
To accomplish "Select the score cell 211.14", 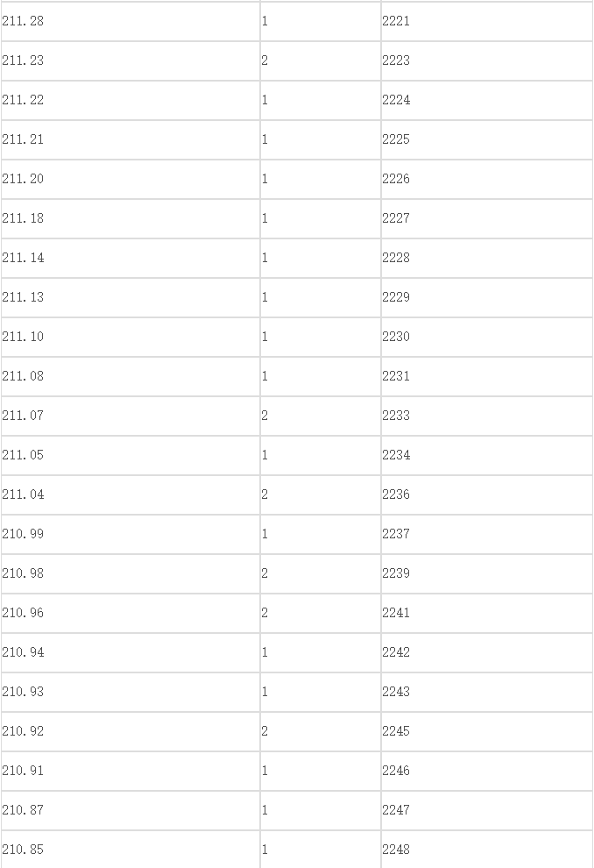I will (x=131, y=258).
